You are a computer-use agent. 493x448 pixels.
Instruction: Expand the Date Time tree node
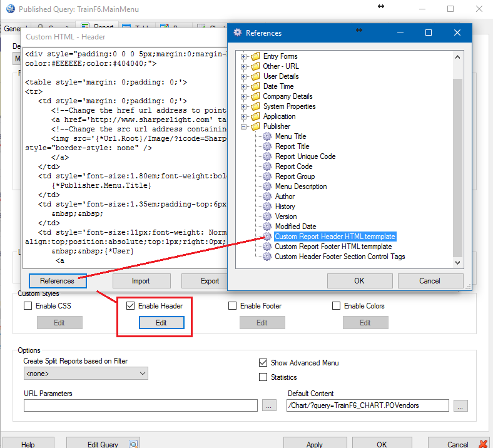pyautogui.click(x=243, y=87)
